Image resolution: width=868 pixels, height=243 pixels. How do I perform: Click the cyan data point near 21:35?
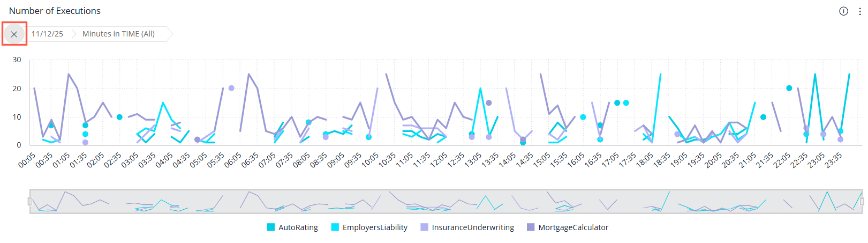(x=763, y=117)
